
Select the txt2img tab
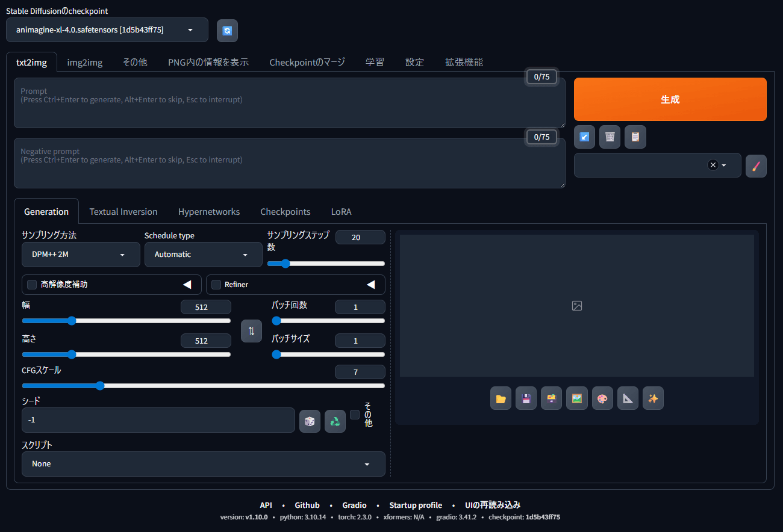pyautogui.click(x=31, y=62)
